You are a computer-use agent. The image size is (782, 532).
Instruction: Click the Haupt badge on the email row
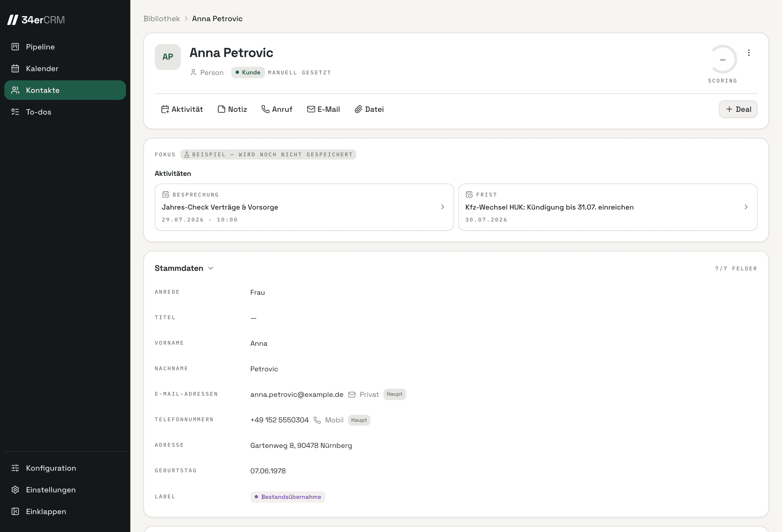[x=394, y=394]
